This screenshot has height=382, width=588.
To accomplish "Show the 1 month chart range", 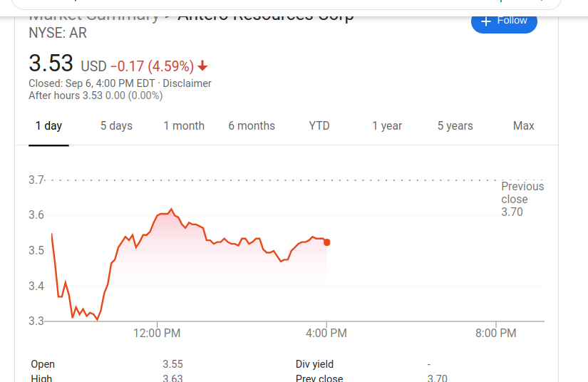I will tap(184, 126).
